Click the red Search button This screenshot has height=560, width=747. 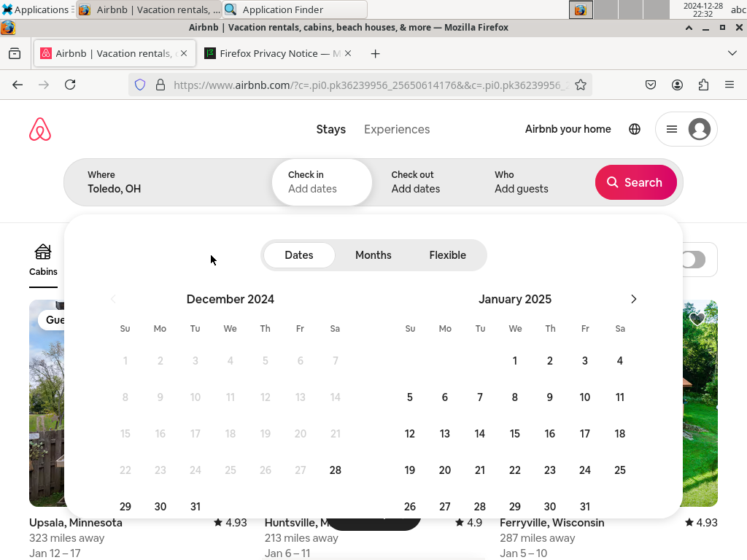pyautogui.click(x=635, y=182)
